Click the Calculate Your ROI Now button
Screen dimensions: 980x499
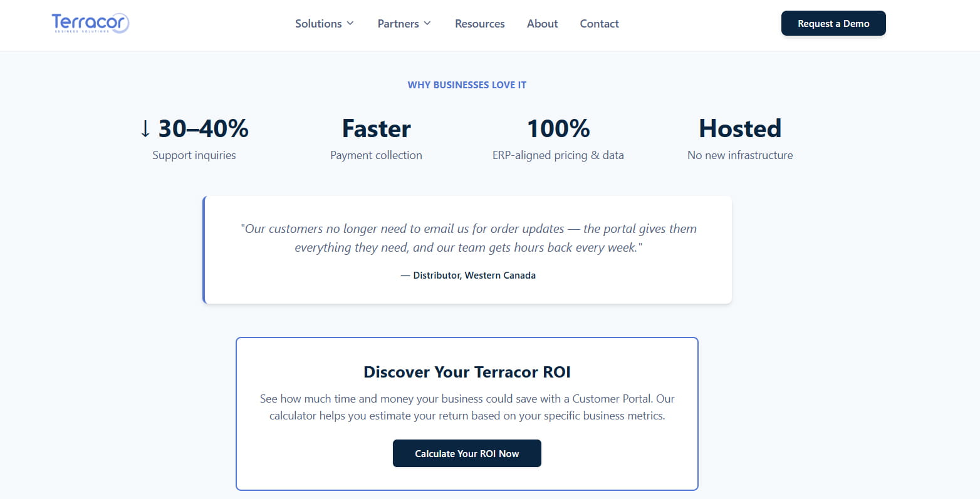467,453
